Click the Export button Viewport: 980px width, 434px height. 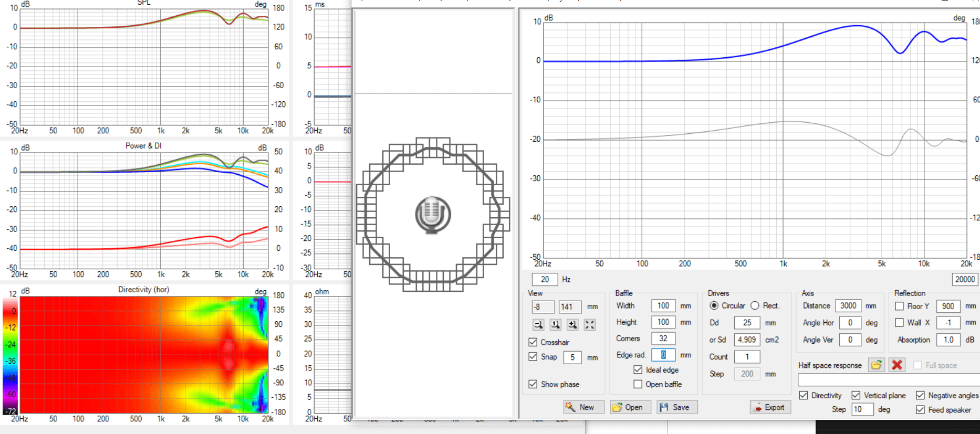[x=770, y=407]
